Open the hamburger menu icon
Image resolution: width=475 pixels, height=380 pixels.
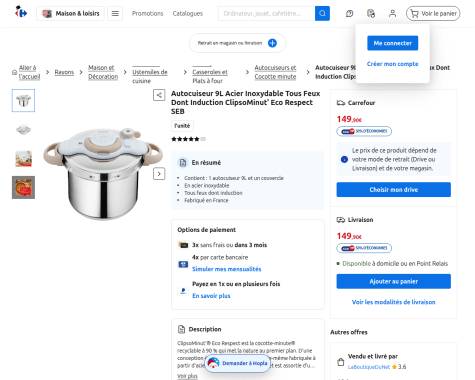click(115, 14)
